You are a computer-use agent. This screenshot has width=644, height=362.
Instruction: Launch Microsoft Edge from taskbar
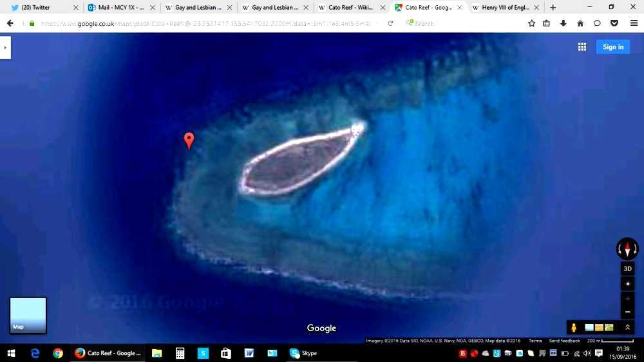(35, 353)
